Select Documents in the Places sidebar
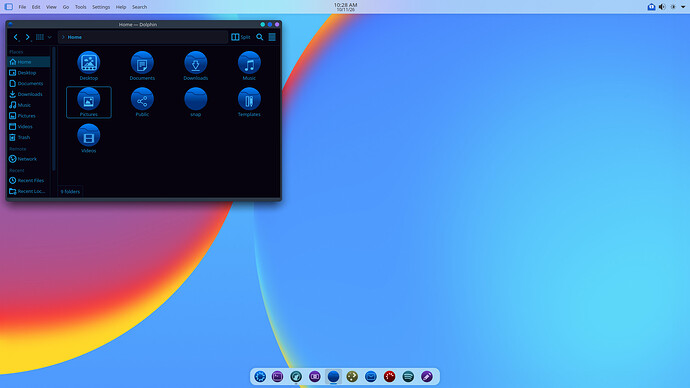This screenshot has height=388, width=690. click(x=29, y=84)
